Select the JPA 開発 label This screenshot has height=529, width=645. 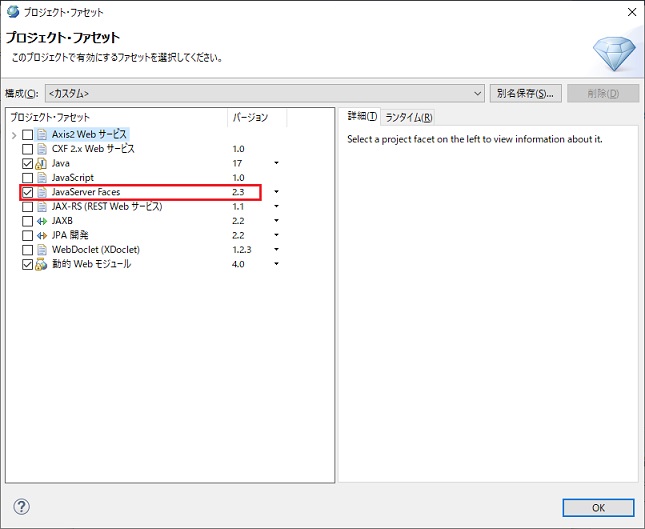70,235
